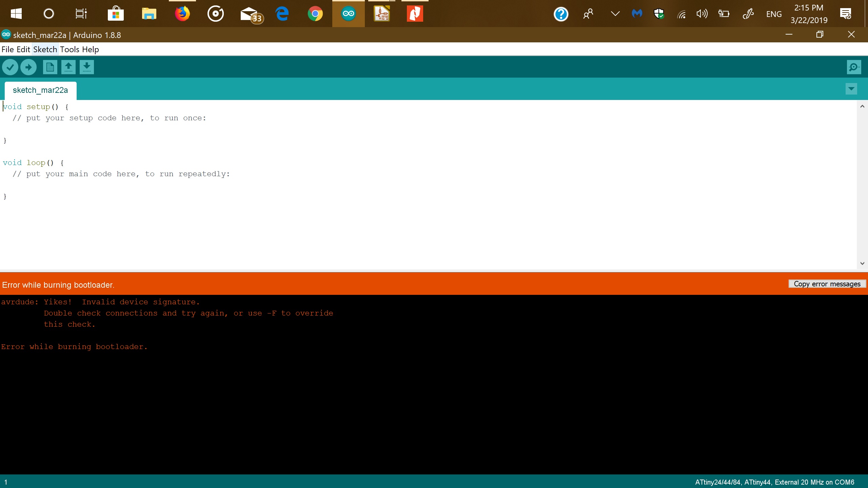Image resolution: width=868 pixels, height=488 pixels.
Task: Expand the tab options dropdown arrow
Action: coord(851,89)
